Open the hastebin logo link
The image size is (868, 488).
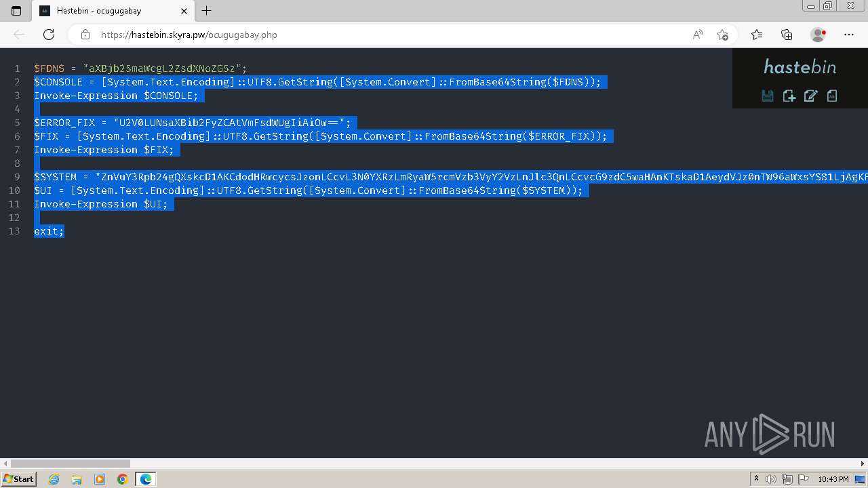800,66
